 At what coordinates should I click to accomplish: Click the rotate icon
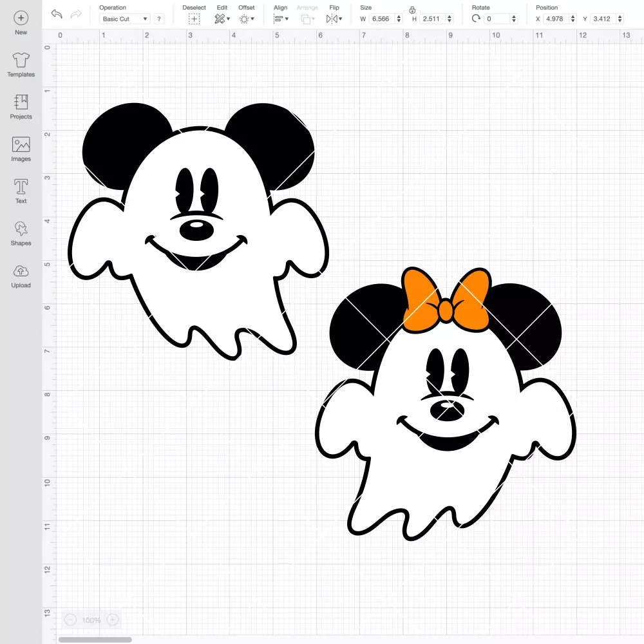coord(476,19)
